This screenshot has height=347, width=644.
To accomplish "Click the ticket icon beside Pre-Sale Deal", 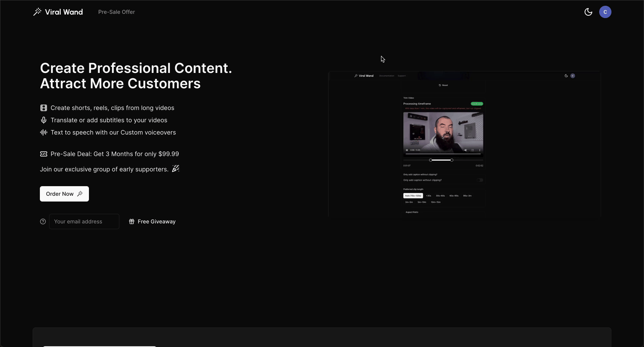I will (x=44, y=154).
